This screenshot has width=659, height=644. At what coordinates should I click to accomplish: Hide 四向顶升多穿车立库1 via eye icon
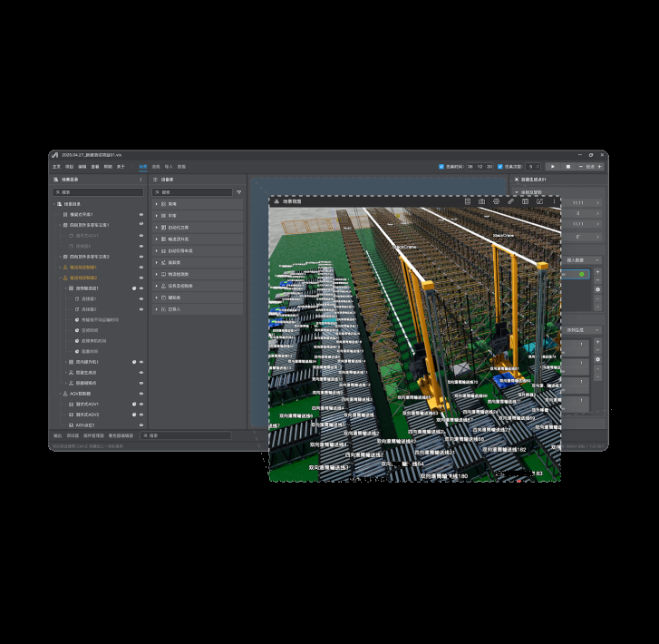tap(141, 225)
